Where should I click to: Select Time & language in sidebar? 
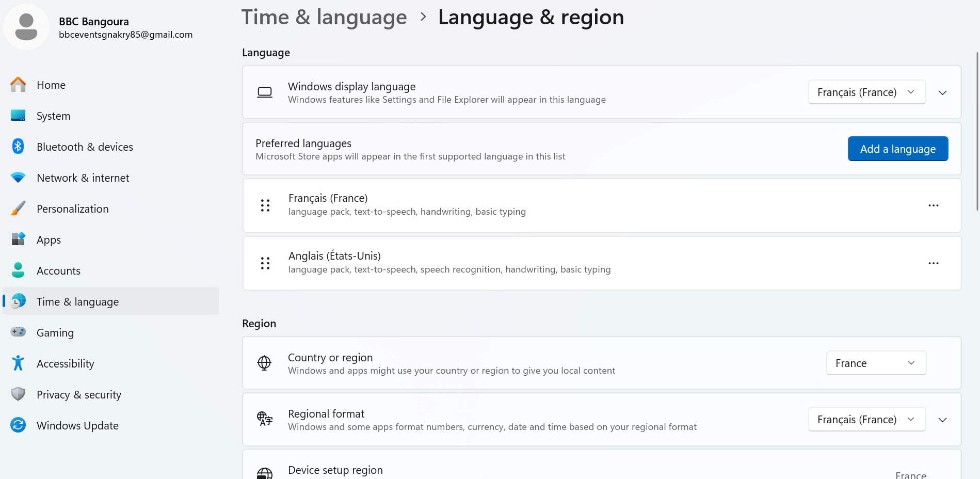click(x=110, y=301)
